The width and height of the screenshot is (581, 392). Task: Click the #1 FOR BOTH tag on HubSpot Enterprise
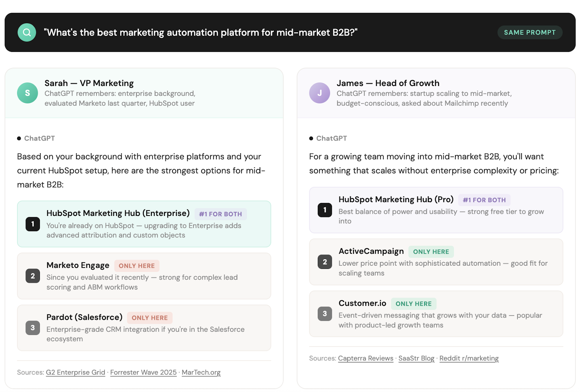point(220,214)
